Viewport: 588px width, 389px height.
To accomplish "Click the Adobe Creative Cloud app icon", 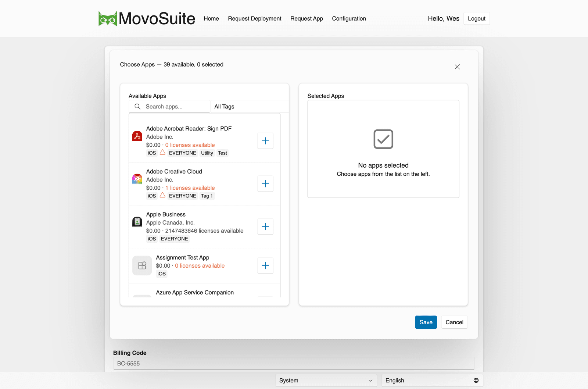I will pos(137,179).
